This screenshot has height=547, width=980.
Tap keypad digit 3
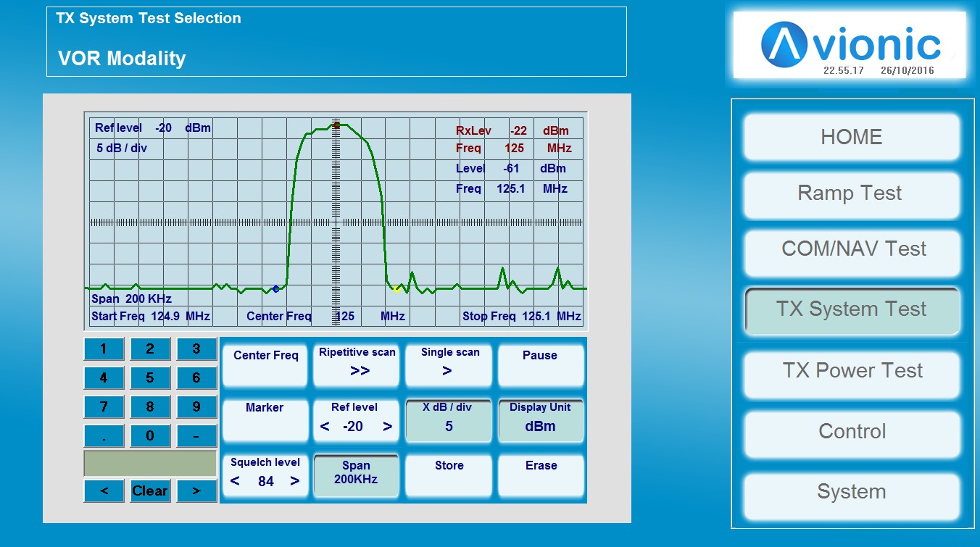(x=196, y=349)
